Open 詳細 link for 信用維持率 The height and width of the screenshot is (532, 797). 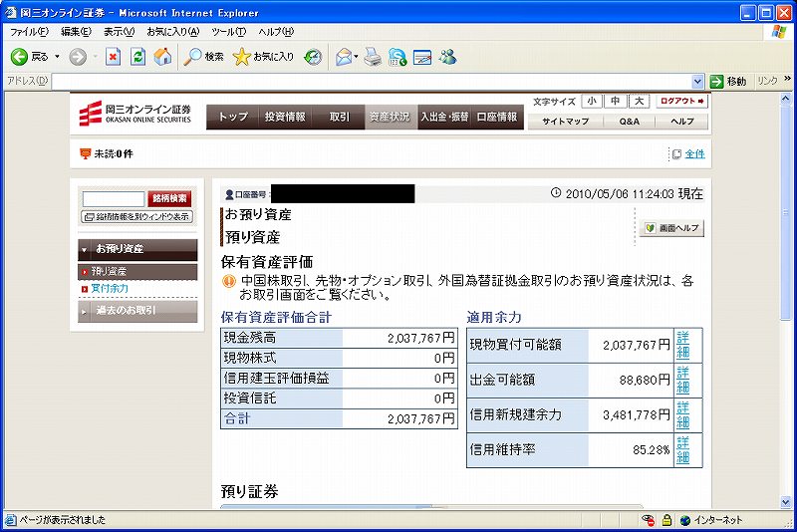682,450
